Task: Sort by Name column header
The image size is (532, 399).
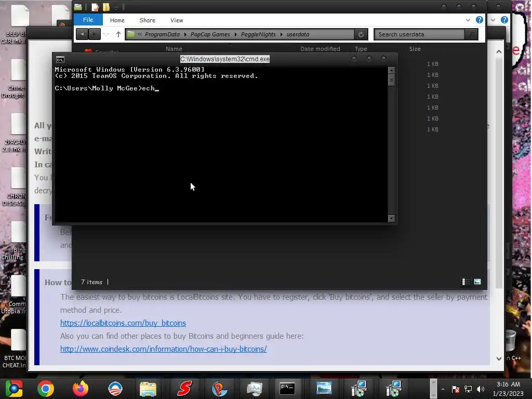Action: click(174, 49)
